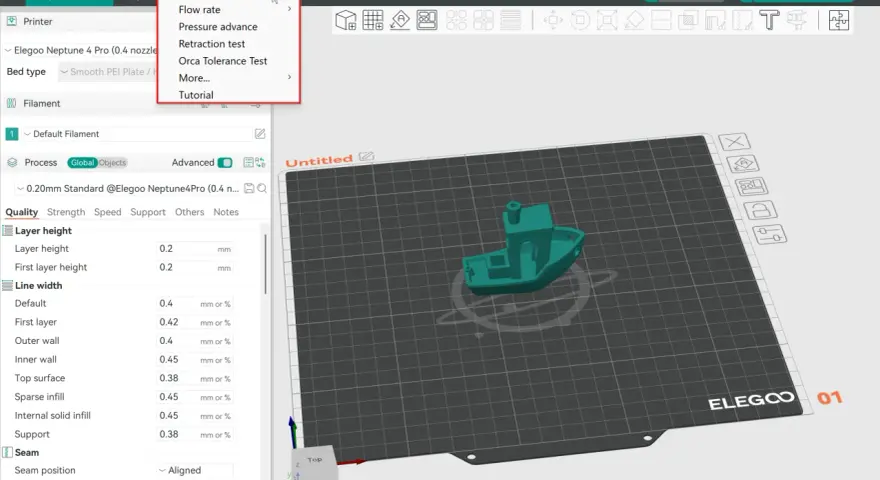
Task: Open the Default Filament dropdown
Action: tap(135, 134)
